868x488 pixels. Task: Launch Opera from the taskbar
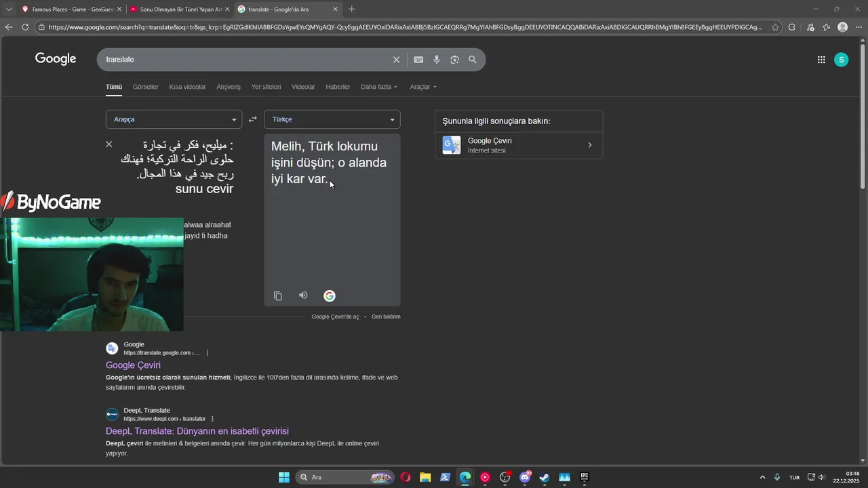[406, 477]
